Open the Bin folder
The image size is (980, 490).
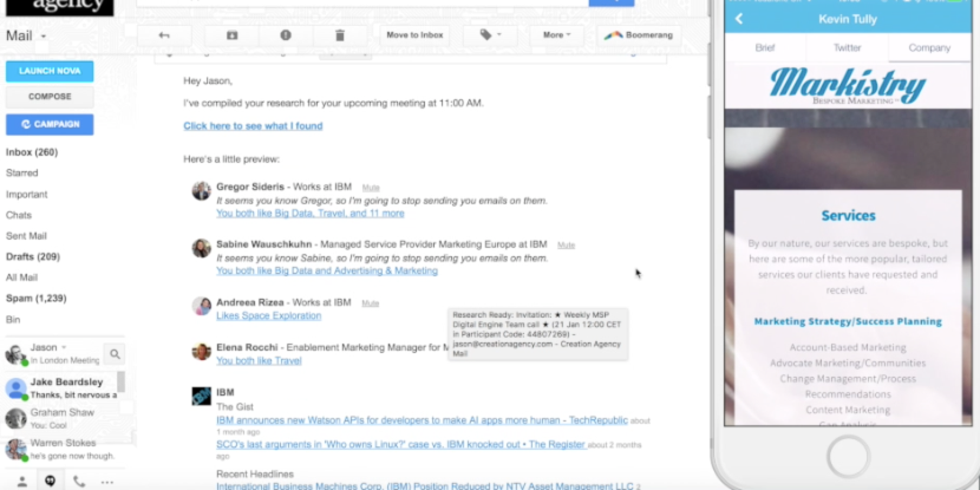point(13,319)
